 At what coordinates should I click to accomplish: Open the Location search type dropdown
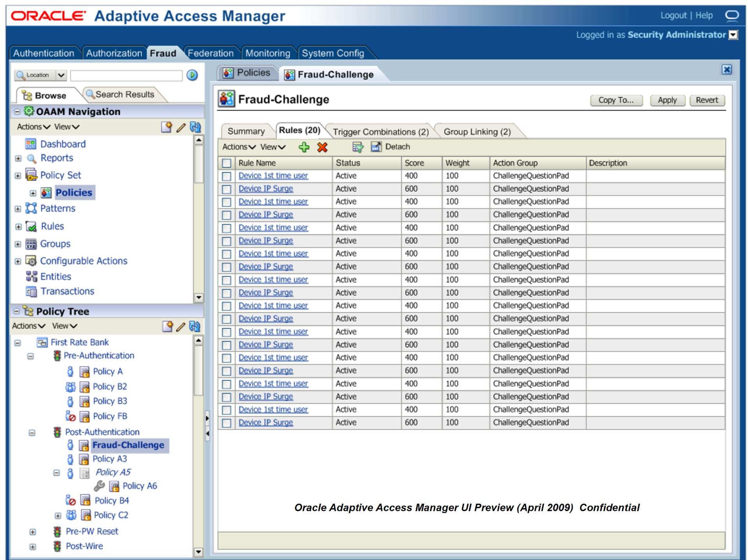tap(61, 75)
